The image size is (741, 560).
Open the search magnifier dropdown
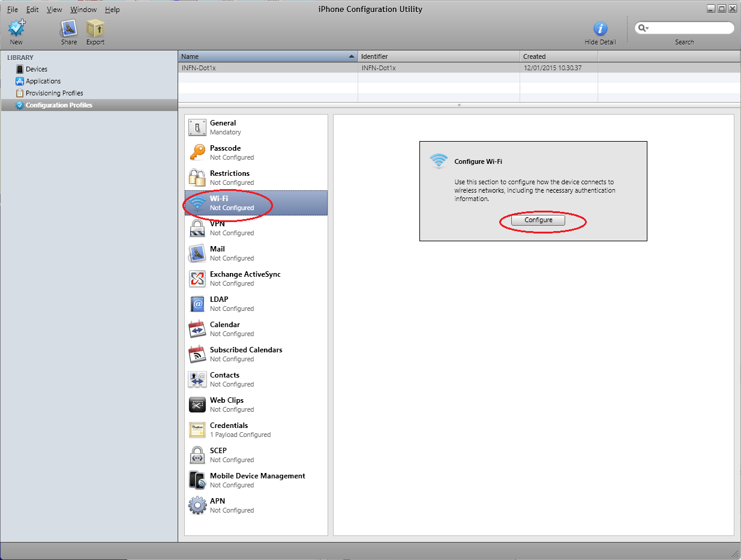click(x=644, y=28)
